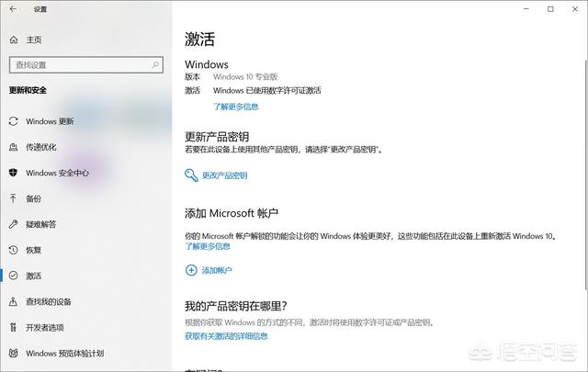
Task: Click the 我的产品密钥在哪里? heading
Action: pos(236,306)
